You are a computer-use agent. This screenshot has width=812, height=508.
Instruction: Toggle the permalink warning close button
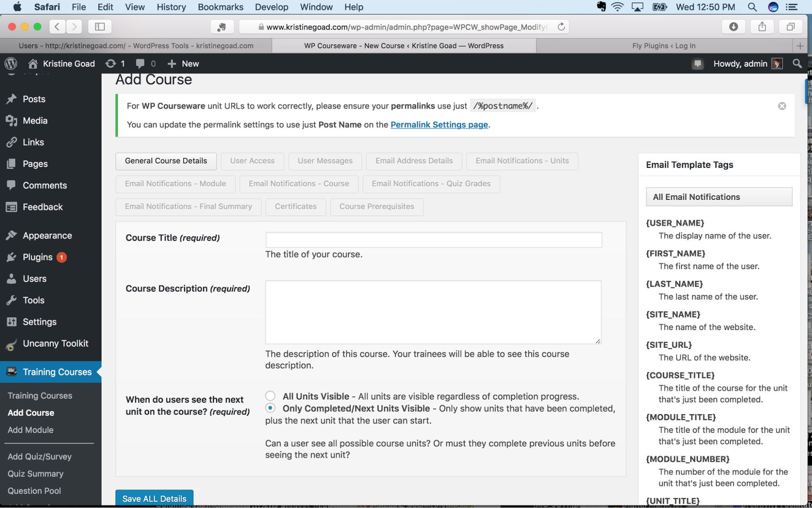pyautogui.click(x=782, y=106)
